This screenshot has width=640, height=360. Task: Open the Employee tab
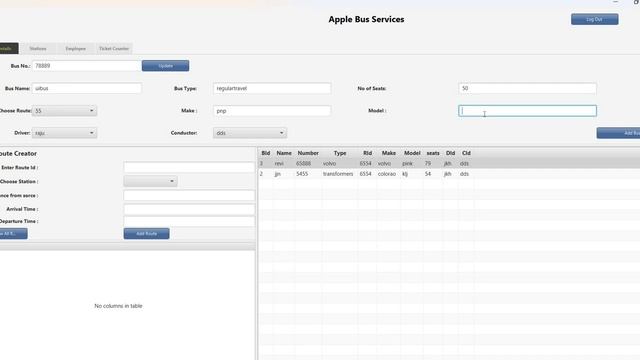click(76, 49)
